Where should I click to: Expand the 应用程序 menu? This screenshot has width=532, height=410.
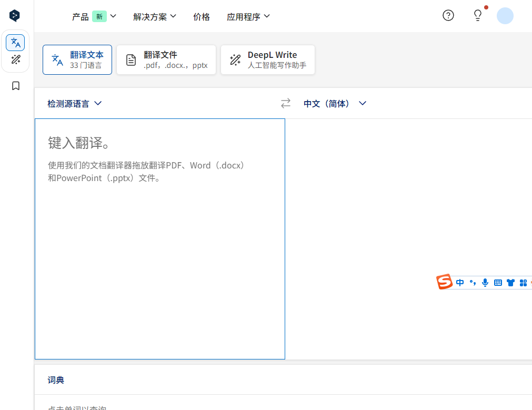[x=248, y=17]
